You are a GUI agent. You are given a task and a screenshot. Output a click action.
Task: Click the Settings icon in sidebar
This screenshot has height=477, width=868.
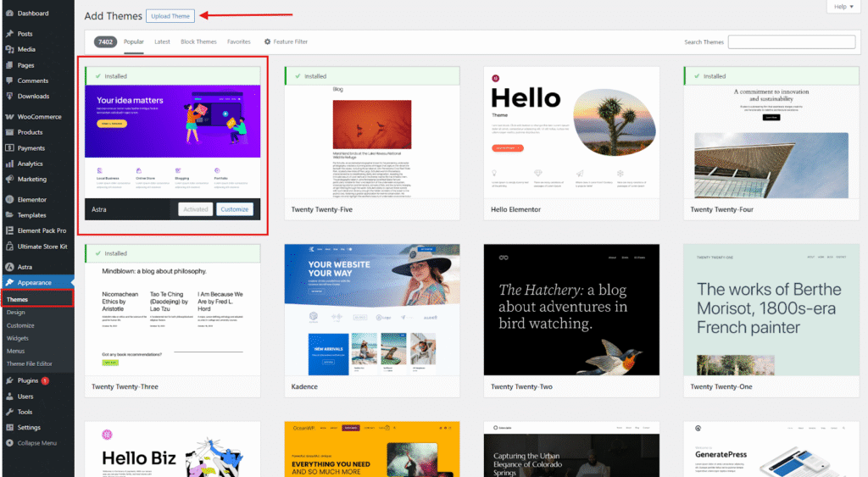[9, 428]
